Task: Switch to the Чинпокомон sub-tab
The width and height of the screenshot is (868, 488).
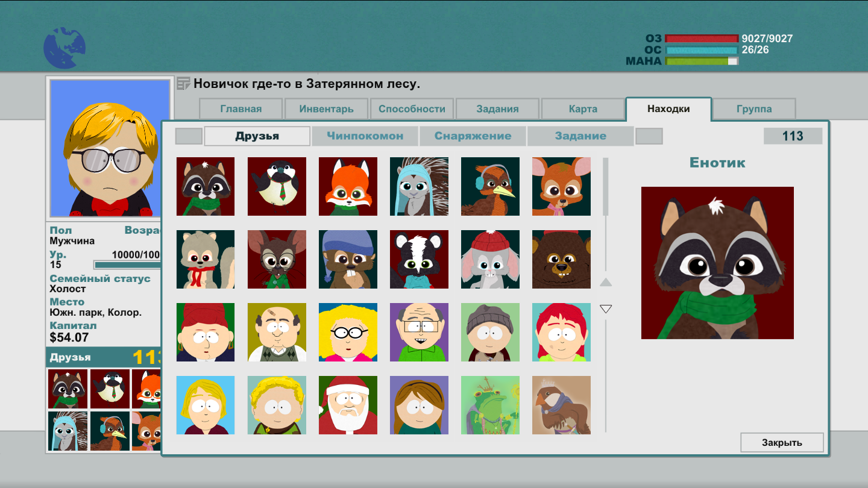Action: (x=365, y=136)
